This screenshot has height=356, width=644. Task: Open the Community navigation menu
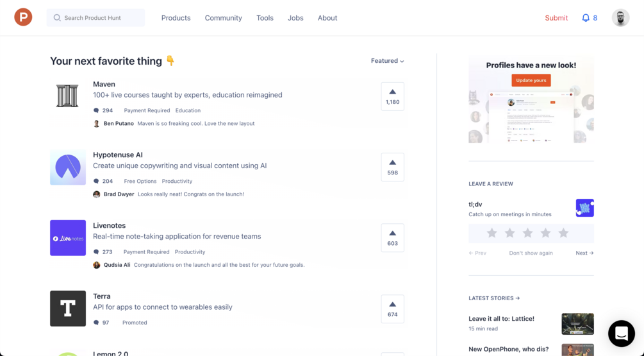(223, 18)
